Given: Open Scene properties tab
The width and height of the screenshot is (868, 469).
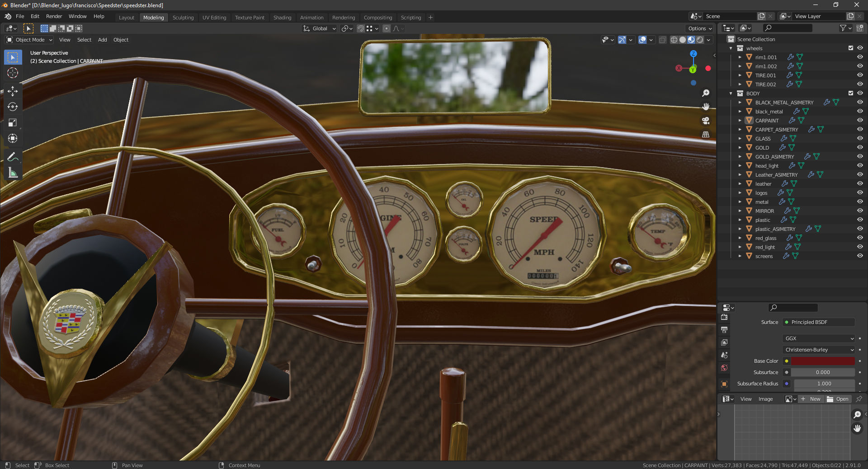Looking at the screenshot, I should click(724, 355).
